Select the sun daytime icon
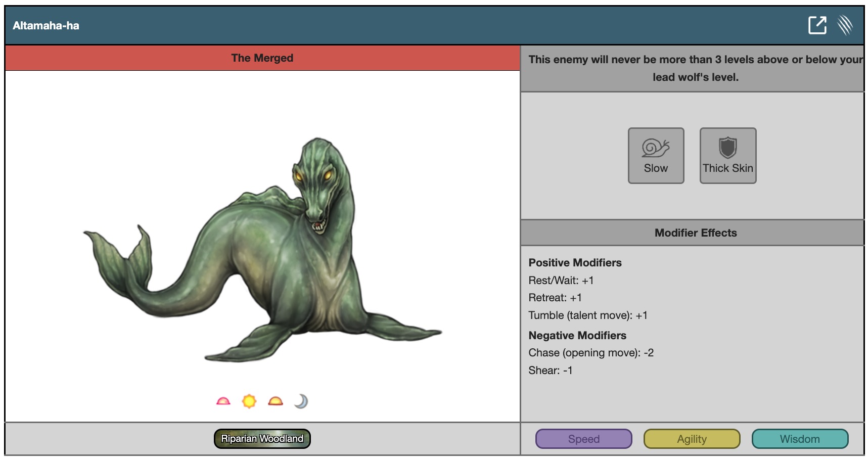The image size is (868, 460). [249, 401]
